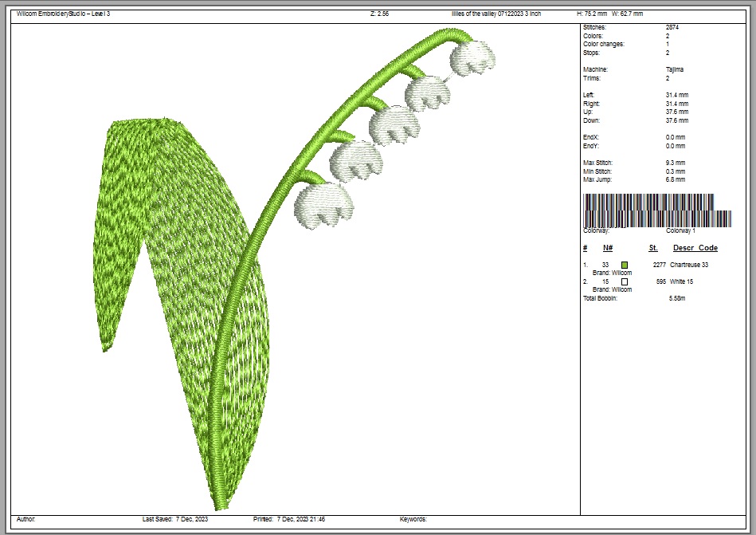756x535 pixels.
Task: Click the Descr Code column header
Action: tap(695, 248)
